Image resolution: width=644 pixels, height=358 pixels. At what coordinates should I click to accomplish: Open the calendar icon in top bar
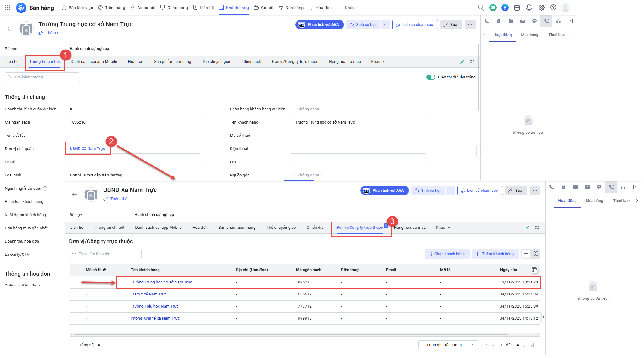pos(517,8)
